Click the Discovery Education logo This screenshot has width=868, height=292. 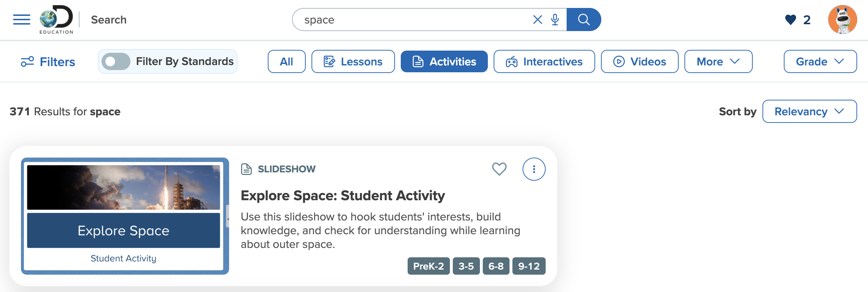pos(56,20)
